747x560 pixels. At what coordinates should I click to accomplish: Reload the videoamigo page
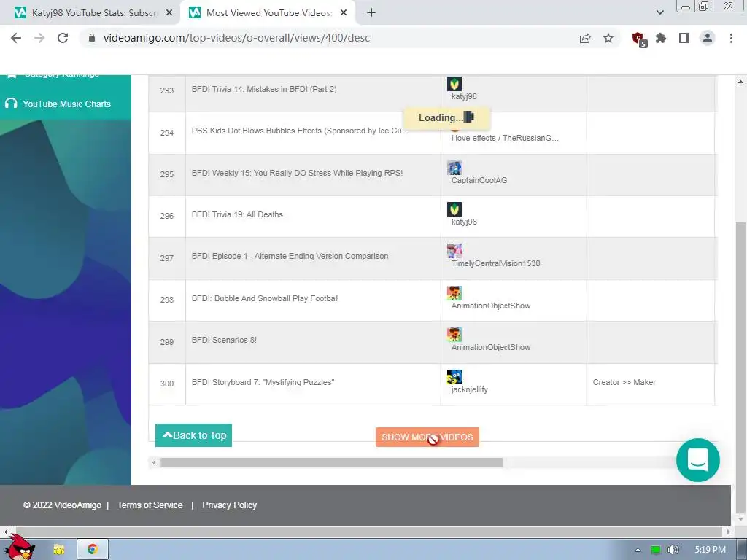pyautogui.click(x=63, y=38)
